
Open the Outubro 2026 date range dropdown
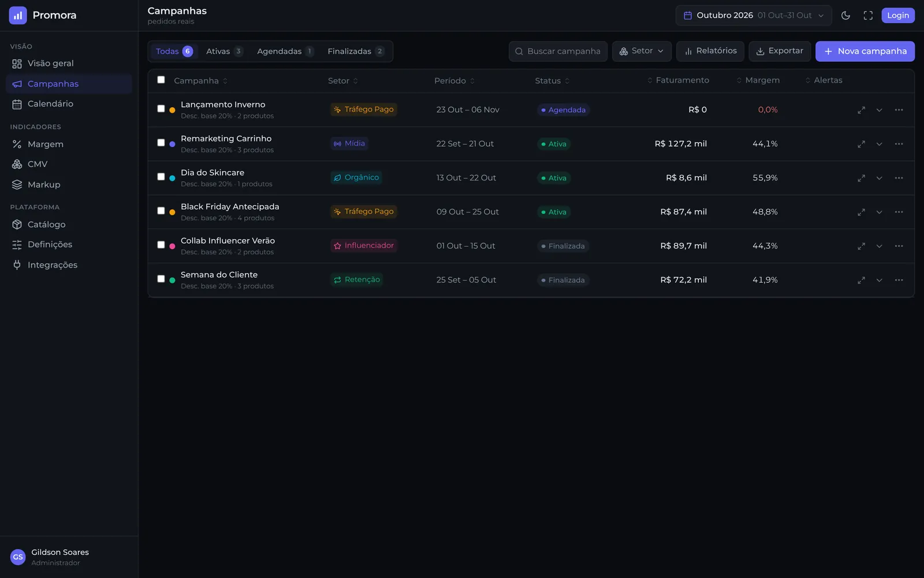(x=754, y=16)
